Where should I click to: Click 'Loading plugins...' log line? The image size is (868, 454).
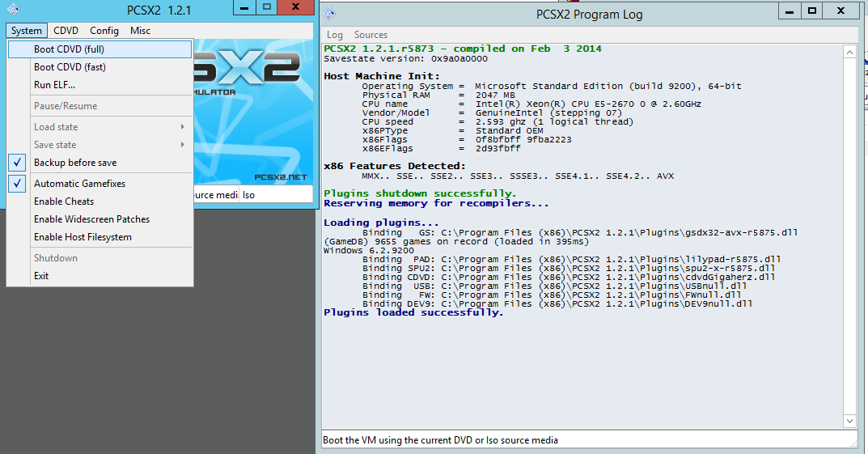point(381,223)
